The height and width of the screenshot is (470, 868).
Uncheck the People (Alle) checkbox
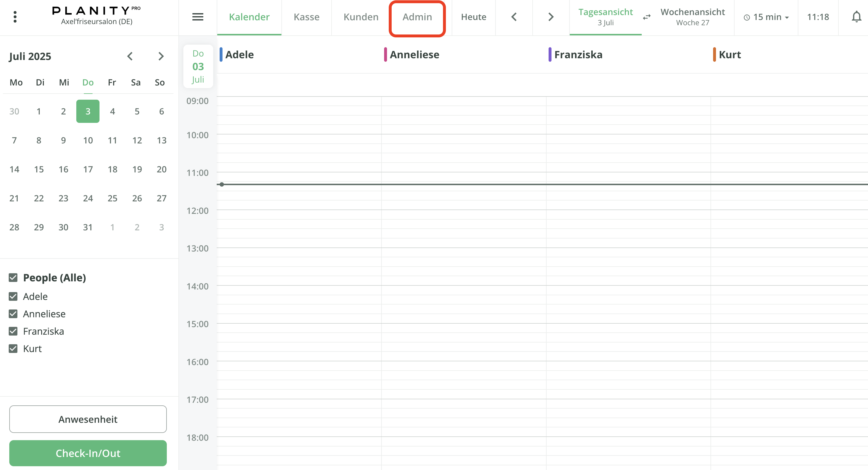(13, 277)
